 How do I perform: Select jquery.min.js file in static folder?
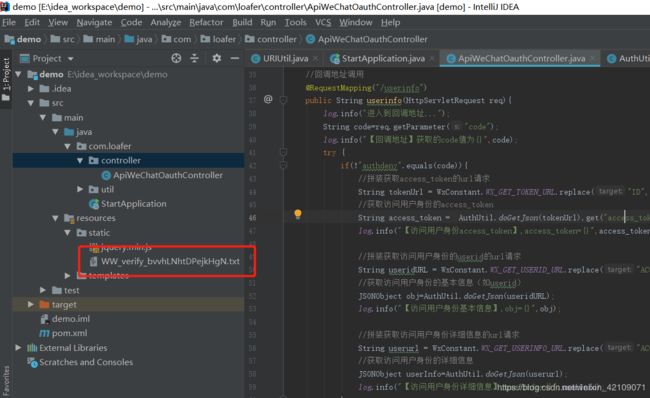(121, 247)
